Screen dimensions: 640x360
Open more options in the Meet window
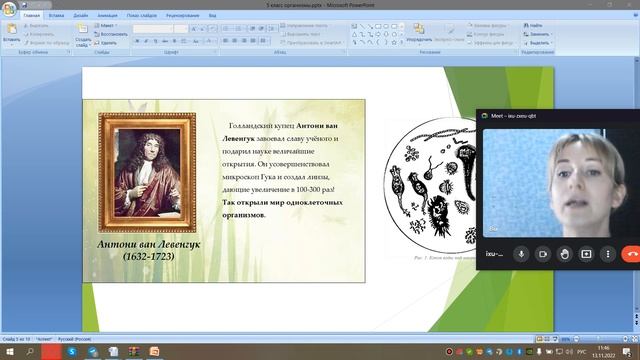click(x=608, y=254)
